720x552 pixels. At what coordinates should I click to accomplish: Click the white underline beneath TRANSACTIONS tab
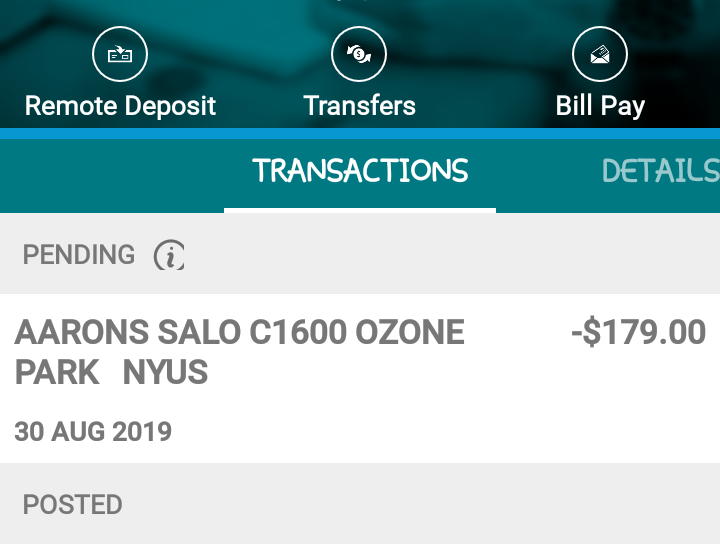pos(360,210)
